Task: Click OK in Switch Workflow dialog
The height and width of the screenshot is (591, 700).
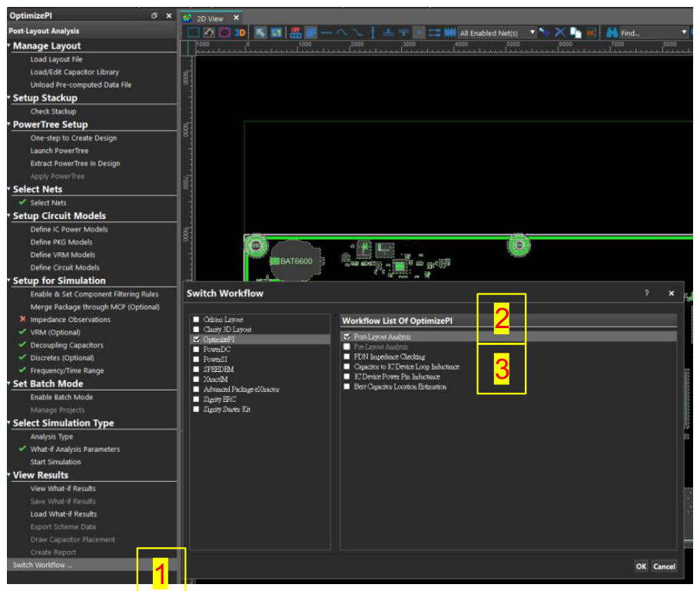Action: click(x=641, y=566)
